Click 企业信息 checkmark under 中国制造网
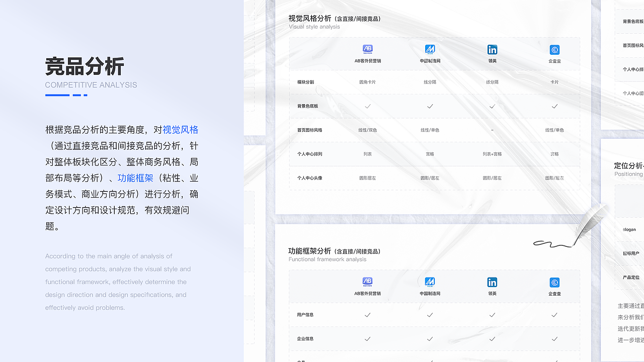Screen dimensions: 644x362 pyautogui.click(x=430, y=339)
